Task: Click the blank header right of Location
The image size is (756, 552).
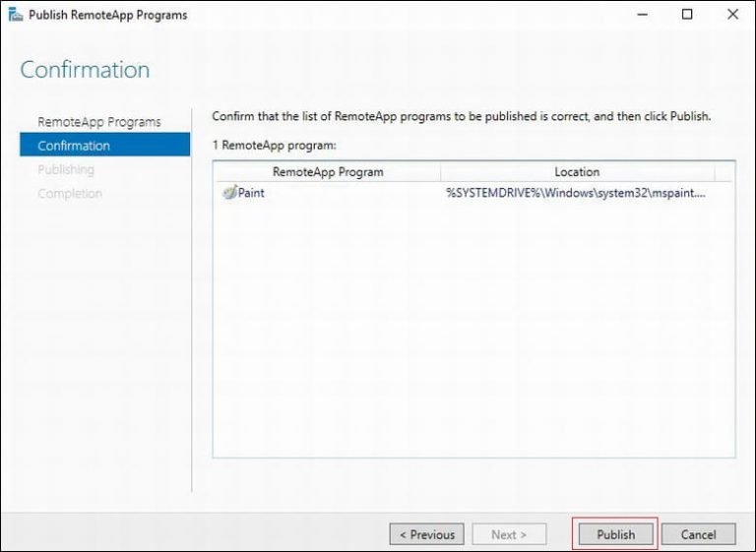Action: tap(724, 172)
